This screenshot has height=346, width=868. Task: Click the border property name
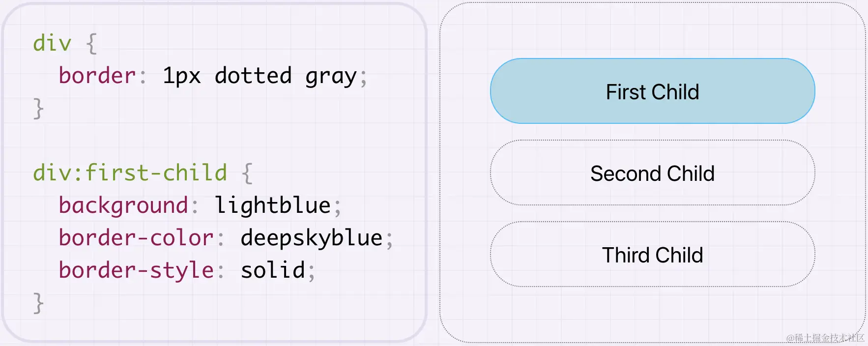click(x=97, y=76)
